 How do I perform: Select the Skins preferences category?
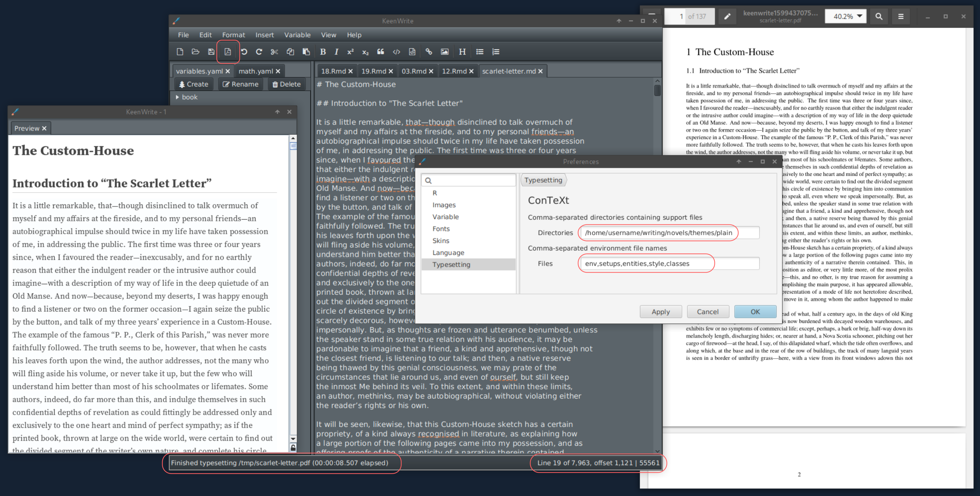(468, 241)
